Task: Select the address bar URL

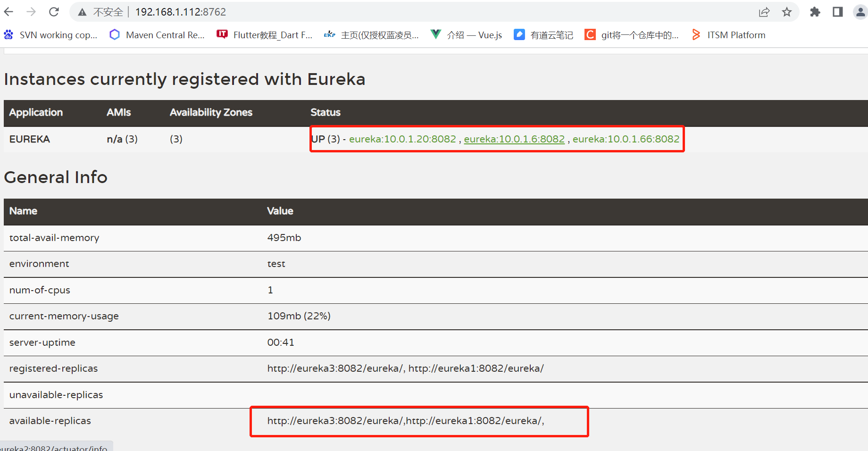Action: 181,12
